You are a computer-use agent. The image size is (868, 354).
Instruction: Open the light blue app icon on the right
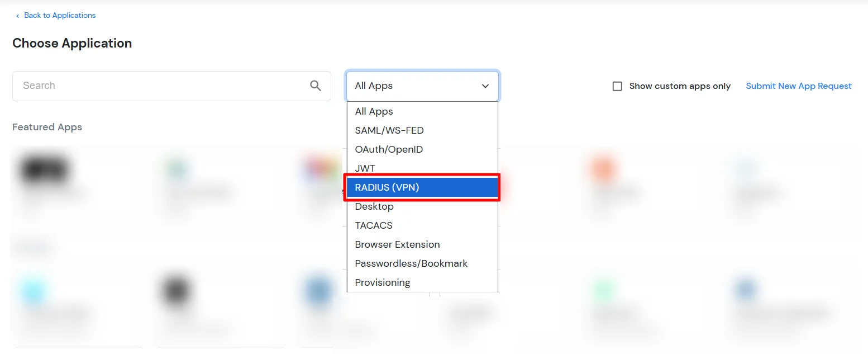tap(747, 167)
